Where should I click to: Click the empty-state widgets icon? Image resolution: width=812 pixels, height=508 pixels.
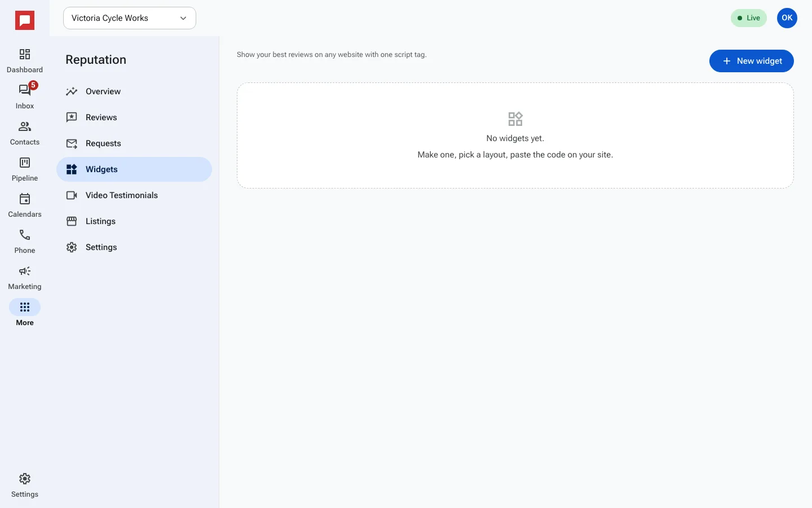click(515, 119)
